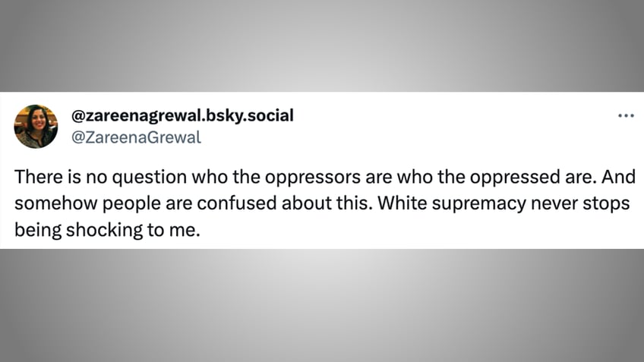Open the three-dot more options menu
This screenshot has height=362, width=644.
(x=626, y=116)
